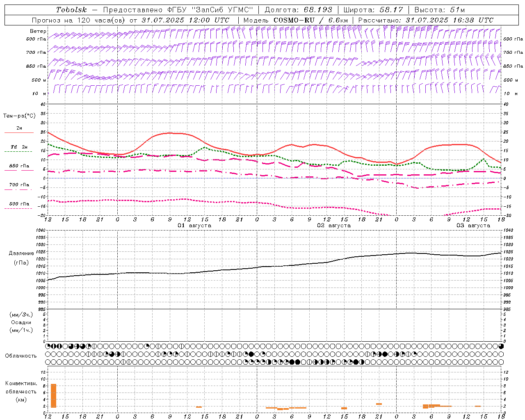Click the 01 августа date label
The width and height of the screenshot is (525, 420).
194,226
